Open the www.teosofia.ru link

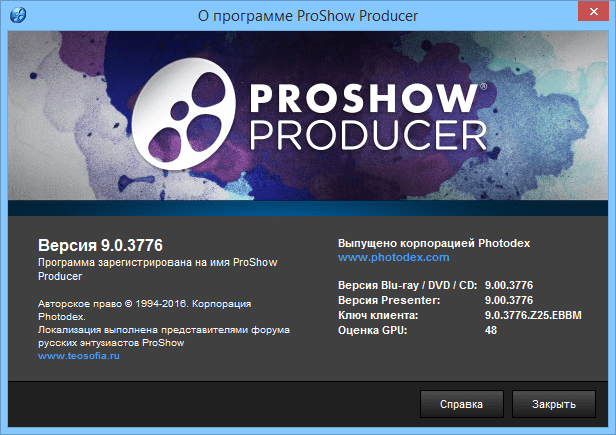click(x=79, y=356)
